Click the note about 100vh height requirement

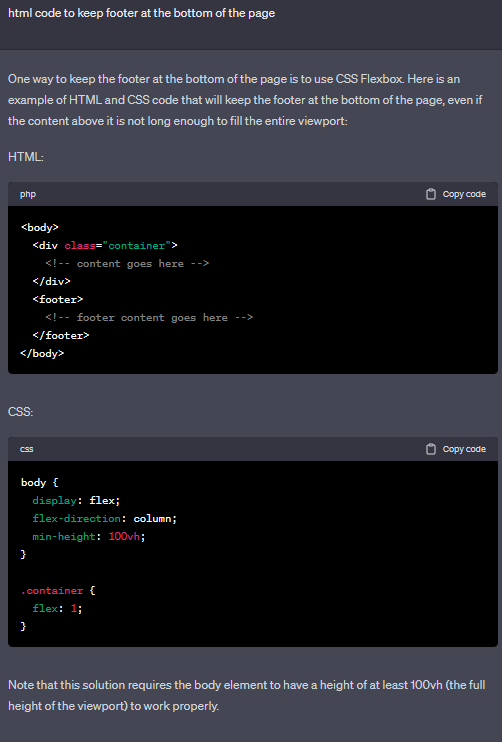tap(247, 695)
